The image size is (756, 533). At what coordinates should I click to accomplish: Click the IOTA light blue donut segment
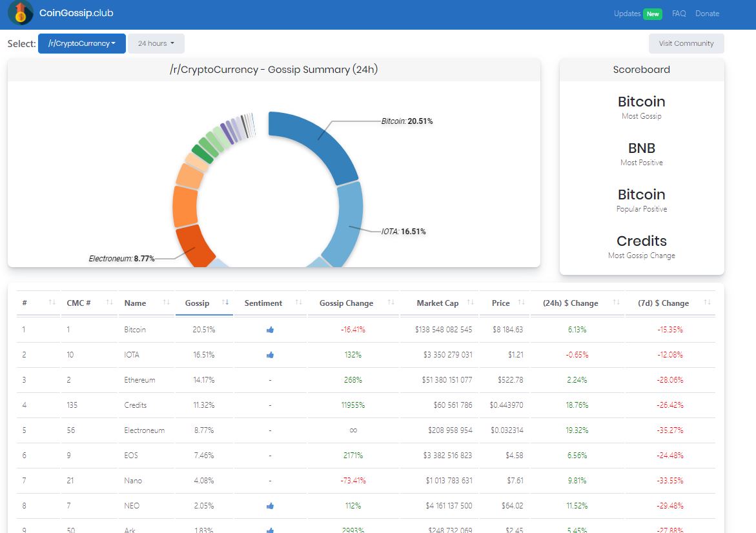click(348, 226)
